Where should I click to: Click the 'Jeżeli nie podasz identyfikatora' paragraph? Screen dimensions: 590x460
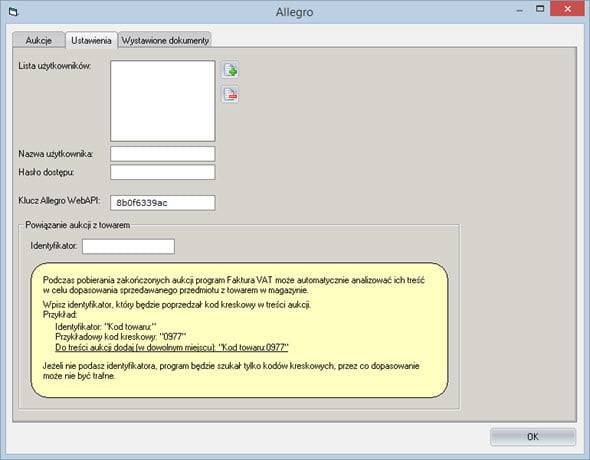click(x=231, y=371)
